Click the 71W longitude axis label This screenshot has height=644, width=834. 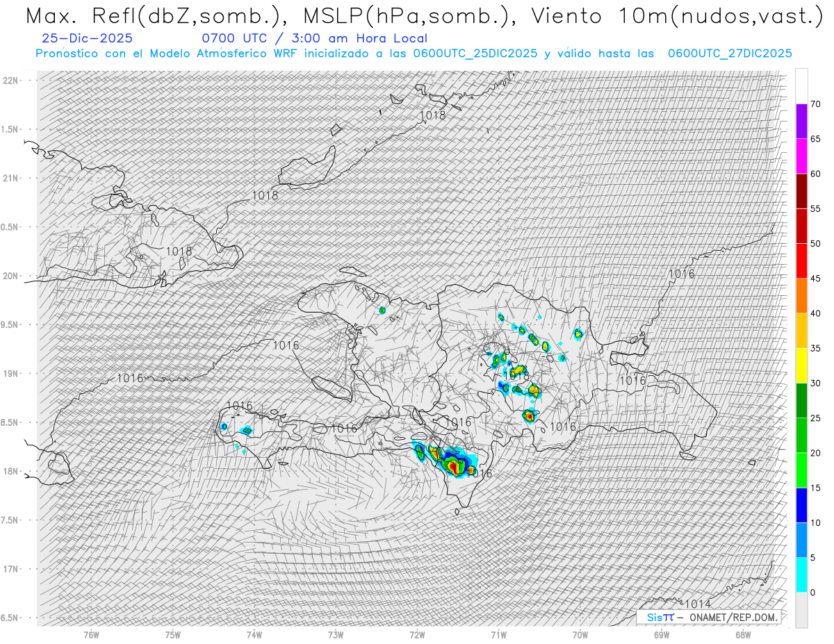(498, 634)
